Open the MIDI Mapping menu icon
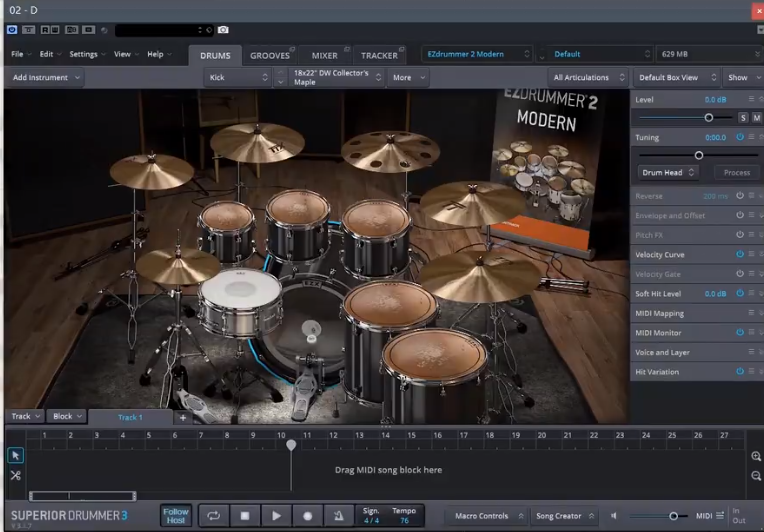 [751, 313]
